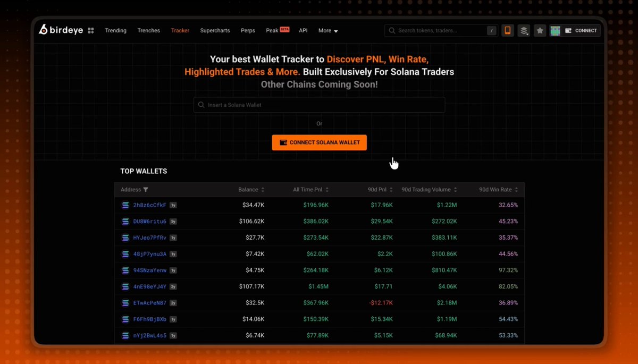The width and height of the screenshot is (638, 364).
Task: Open the apps grid icon beside the logo
Action: [x=91, y=31]
